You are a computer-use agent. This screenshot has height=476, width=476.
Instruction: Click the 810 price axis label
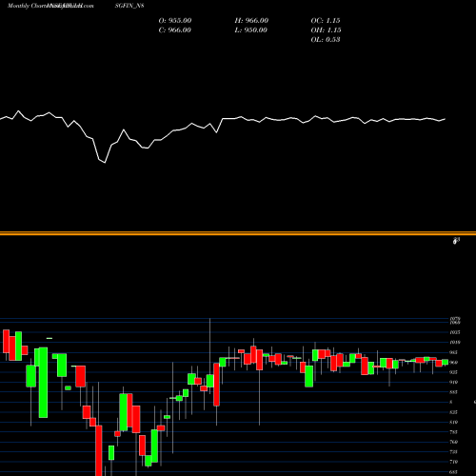454,422
